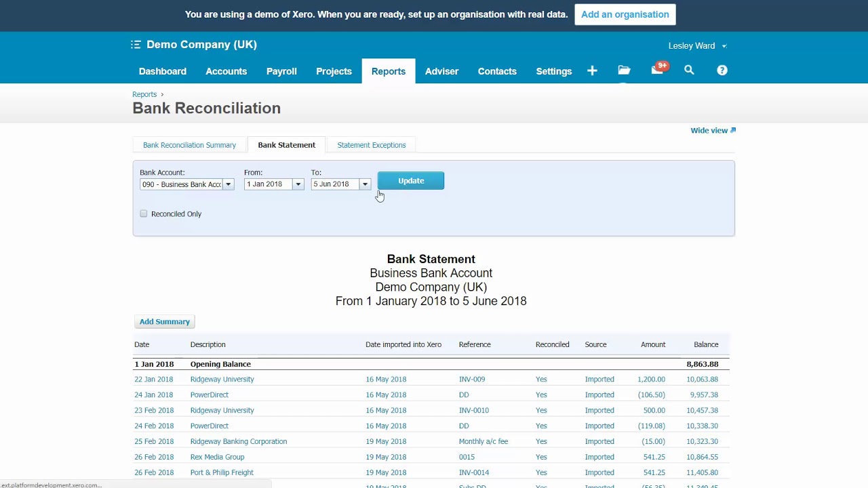Viewport: 868px width, 488px height.
Task: Open the Settings menu
Action: pos(554,71)
